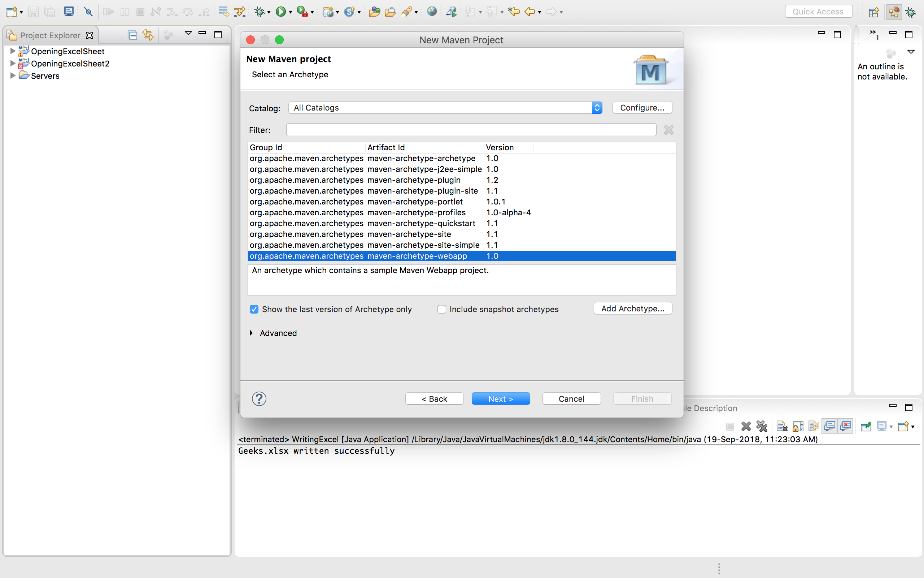Click the Debug bug icon
Viewport: 924px width, 578px height.
pos(259,12)
